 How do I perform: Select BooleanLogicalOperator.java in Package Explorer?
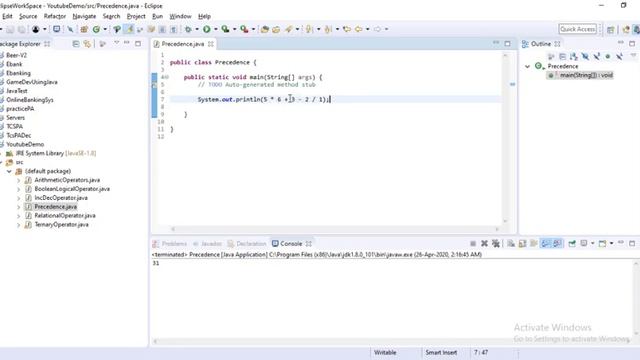pos(72,189)
